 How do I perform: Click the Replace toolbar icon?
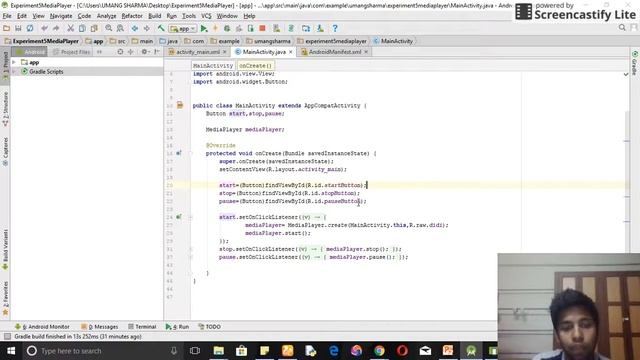pyautogui.click(x=120, y=28)
